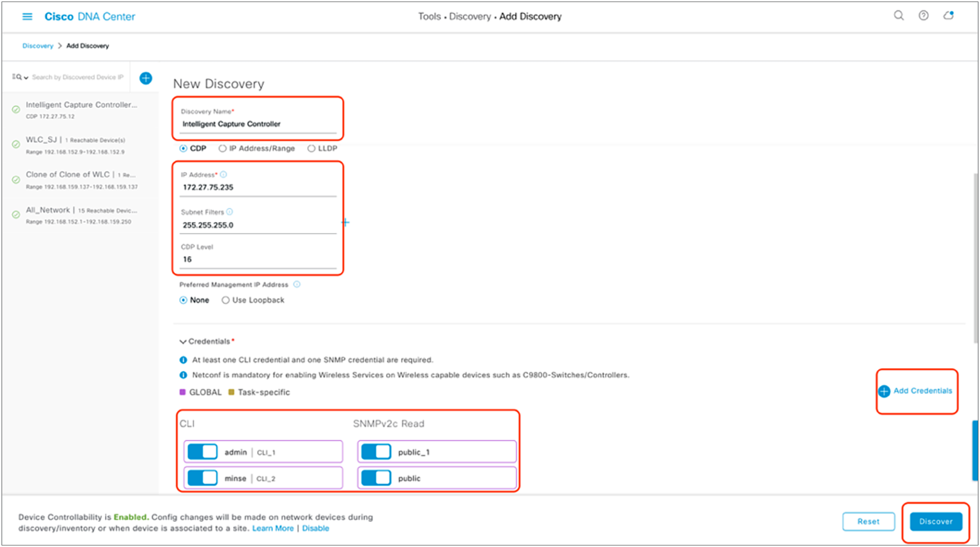Click the purple GLOBAL legend swatch
The height and width of the screenshot is (547, 980).
(182, 392)
